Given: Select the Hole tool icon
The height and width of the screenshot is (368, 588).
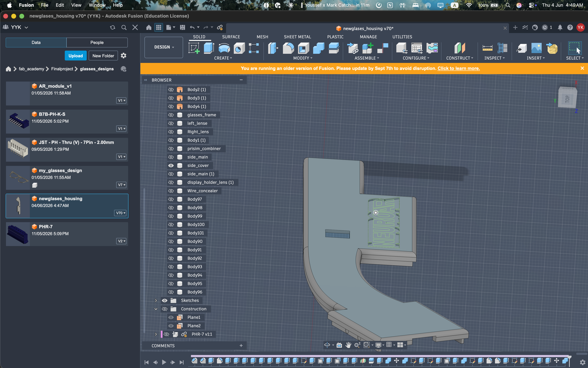Looking at the screenshot, I should click(x=239, y=48).
